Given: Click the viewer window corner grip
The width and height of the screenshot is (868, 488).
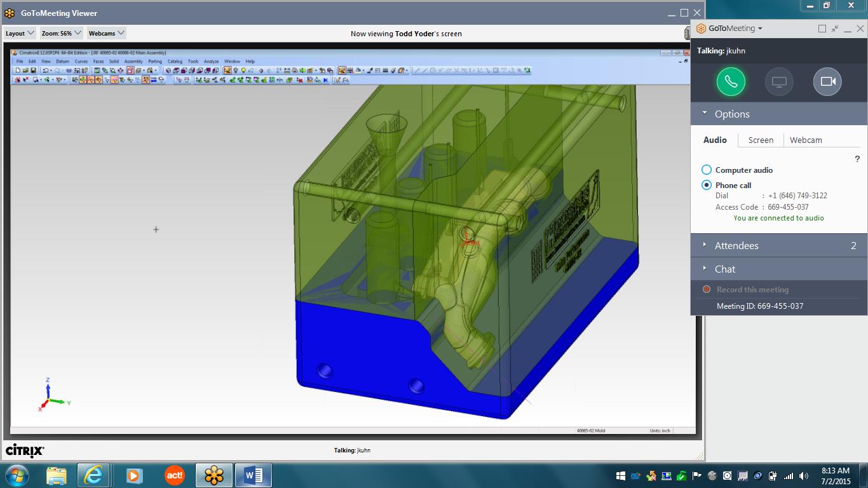Looking at the screenshot, I should tap(701, 456).
